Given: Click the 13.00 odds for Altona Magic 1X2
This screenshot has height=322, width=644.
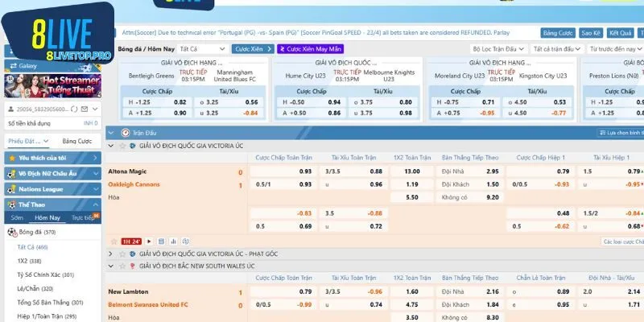Looking at the screenshot, I should pos(412,171).
